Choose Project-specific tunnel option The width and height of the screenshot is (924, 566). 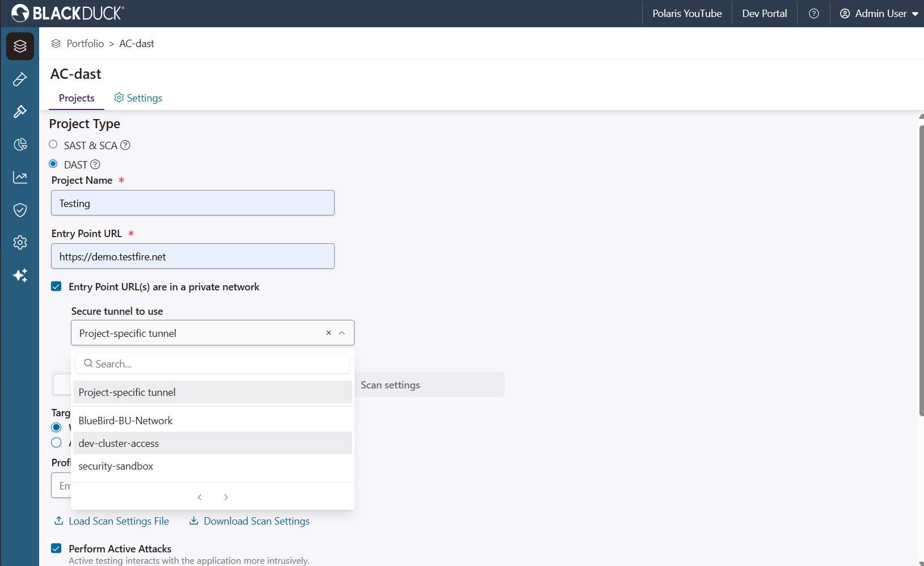coord(213,392)
